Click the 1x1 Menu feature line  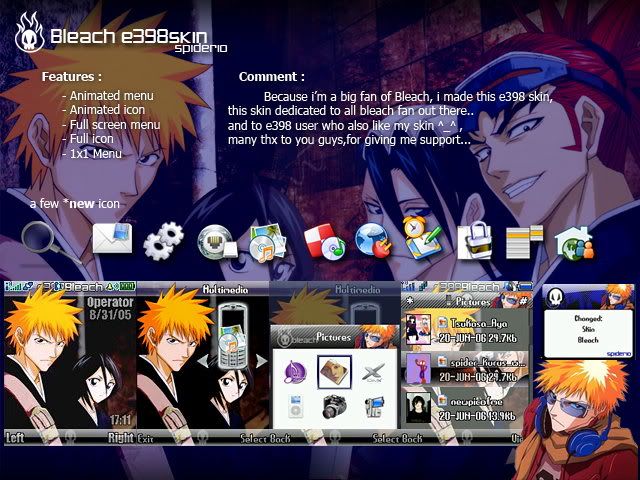(92, 153)
